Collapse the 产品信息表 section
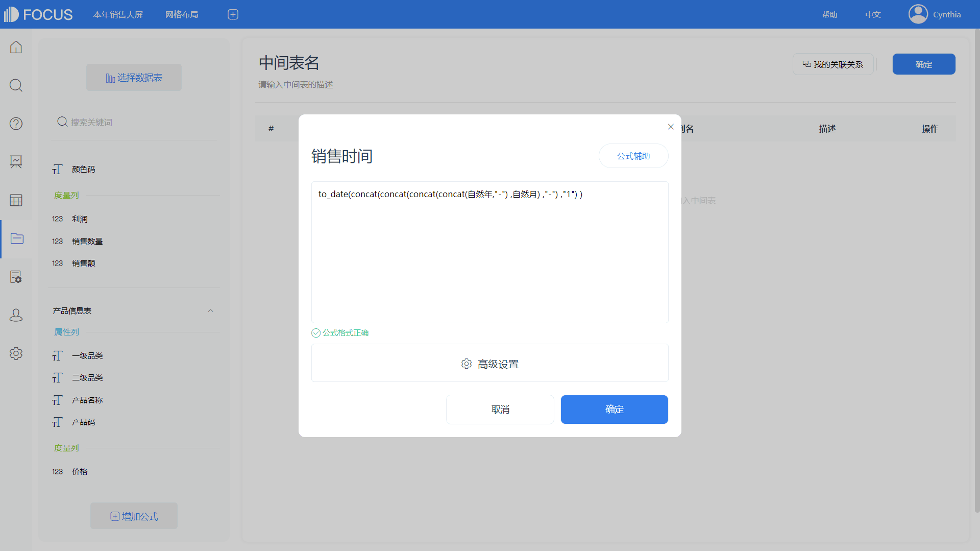 [210, 310]
